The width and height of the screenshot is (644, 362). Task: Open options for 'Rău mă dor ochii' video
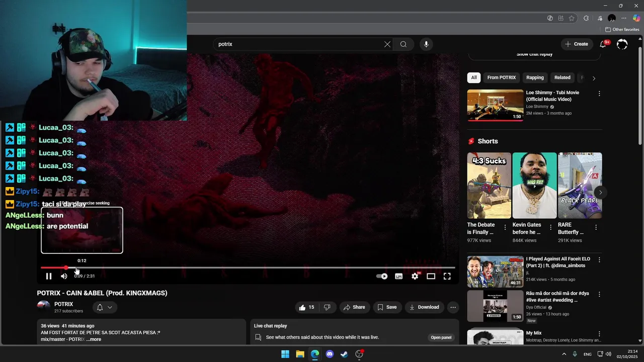pyautogui.click(x=599, y=294)
